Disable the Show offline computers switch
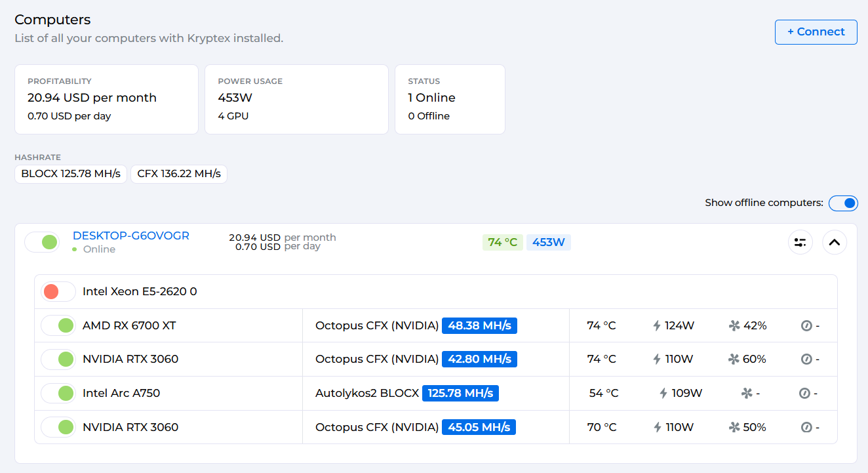The width and height of the screenshot is (868, 473). tap(843, 203)
